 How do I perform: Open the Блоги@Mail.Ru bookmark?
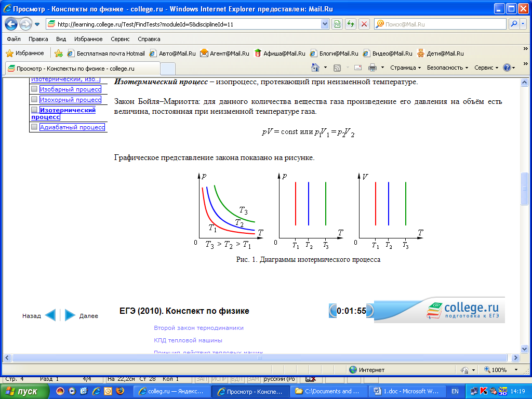[x=334, y=54]
